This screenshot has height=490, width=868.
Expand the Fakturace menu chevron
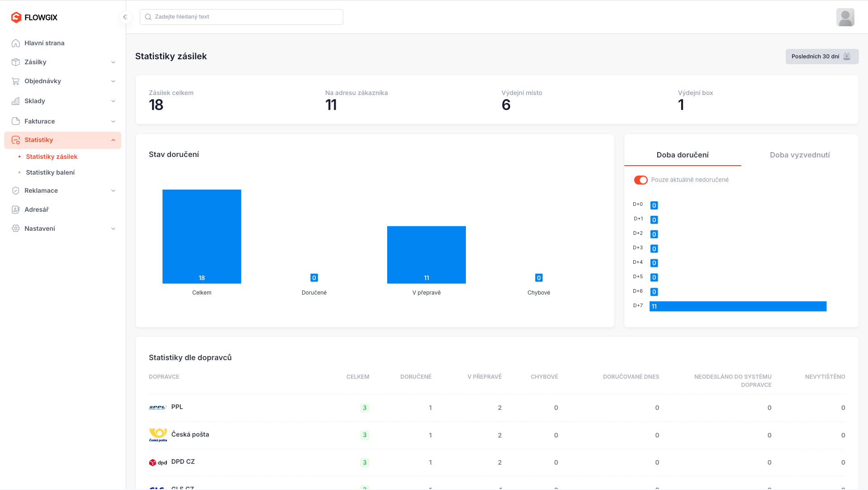(113, 121)
